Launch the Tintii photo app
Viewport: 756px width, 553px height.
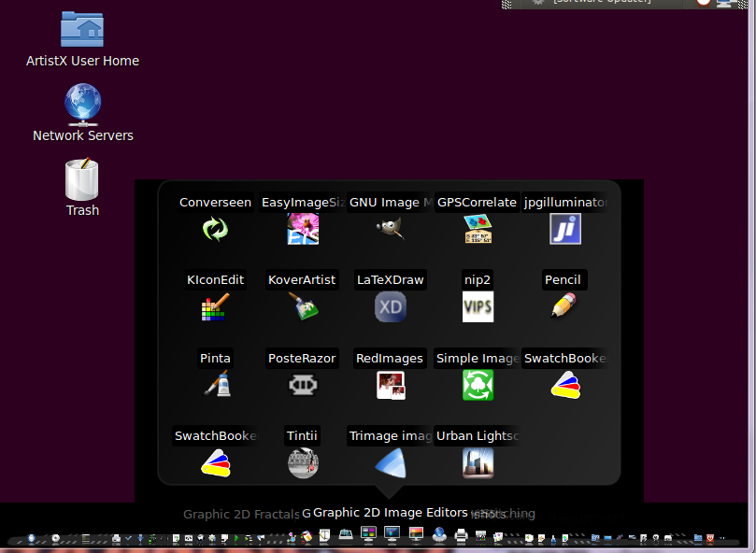tap(304, 462)
